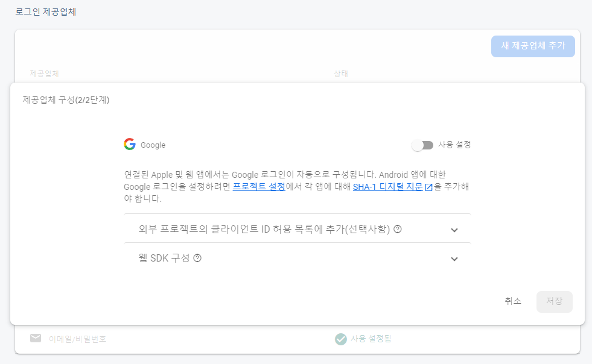Click the email envelope icon for 이메일/비밀번호
Screen dimensions: 592x364
pyautogui.click(x=36, y=338)
